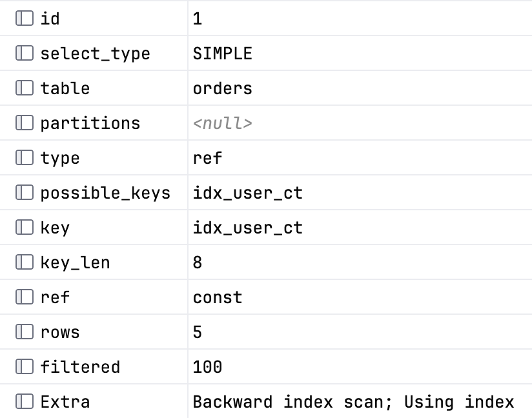This screenshot has width=532, height=418.
Task: Click the column icon beside type row
Action: [25, 157]
